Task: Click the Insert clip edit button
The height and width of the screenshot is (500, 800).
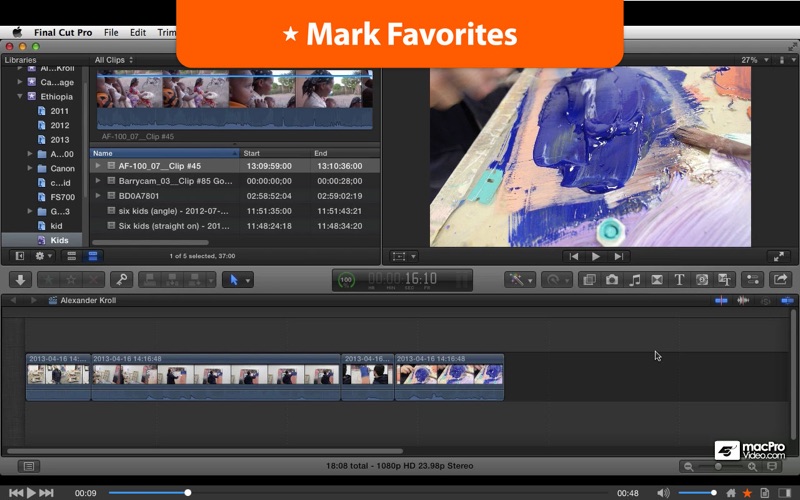Action: click(x=172, y=280)
